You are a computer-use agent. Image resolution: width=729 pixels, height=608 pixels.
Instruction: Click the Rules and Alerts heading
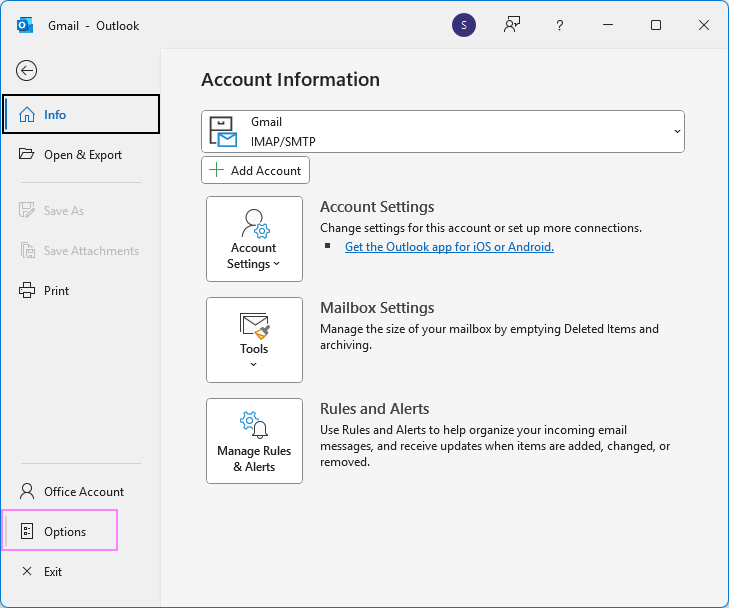375,409
